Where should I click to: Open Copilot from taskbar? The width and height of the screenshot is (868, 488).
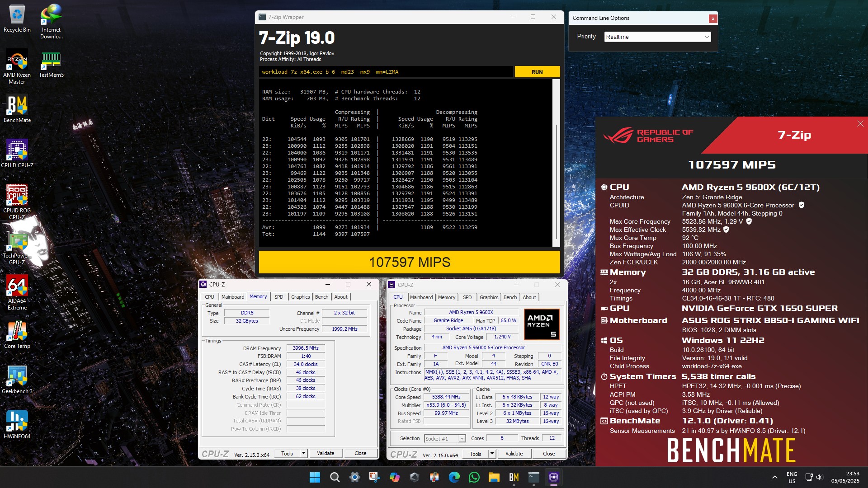(394, 477)
